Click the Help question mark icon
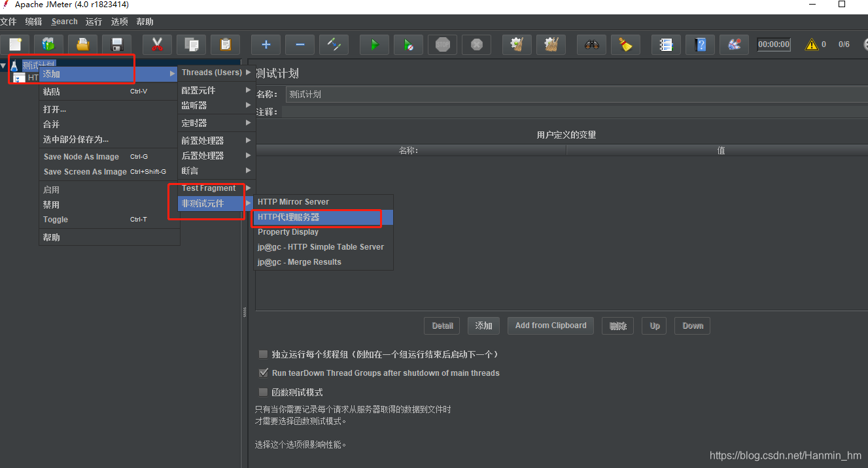This screenshot has height=468, width=868. coord(700,45)
